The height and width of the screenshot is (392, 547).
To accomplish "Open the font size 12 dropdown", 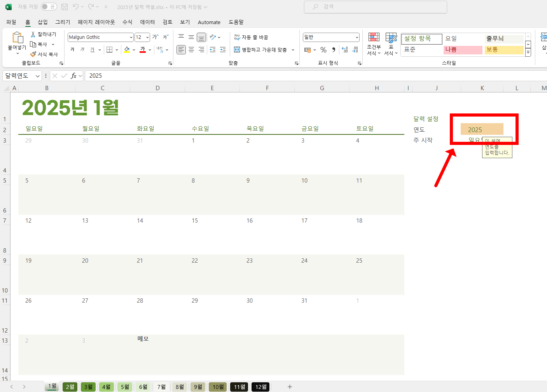I will (x=147, y=37).
